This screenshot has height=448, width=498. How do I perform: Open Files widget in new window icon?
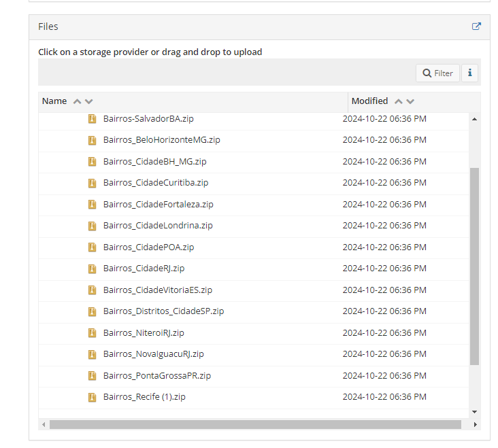[476, 27]
